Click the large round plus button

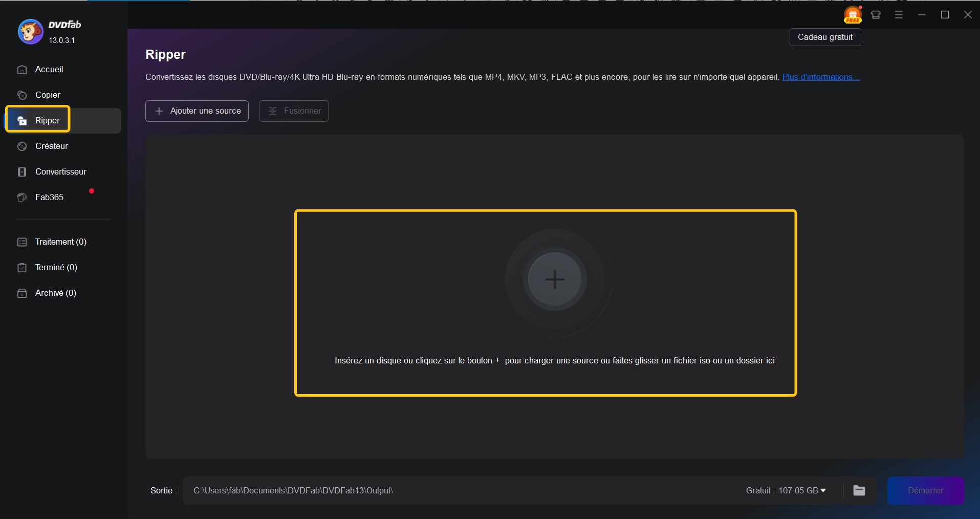(555, 279)
